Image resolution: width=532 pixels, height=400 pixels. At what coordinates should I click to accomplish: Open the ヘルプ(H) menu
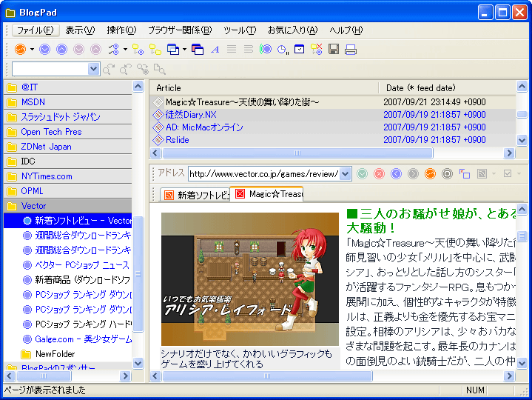[x=346, y=30]
